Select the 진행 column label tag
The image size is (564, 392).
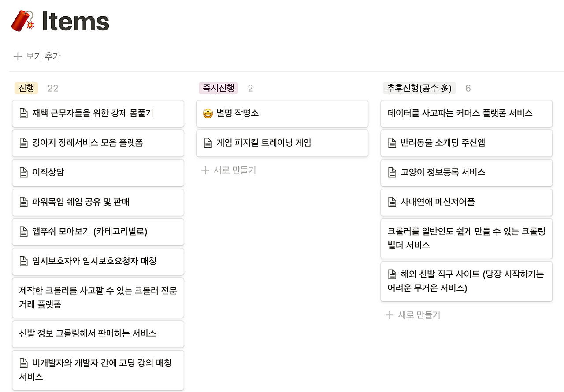26,88
